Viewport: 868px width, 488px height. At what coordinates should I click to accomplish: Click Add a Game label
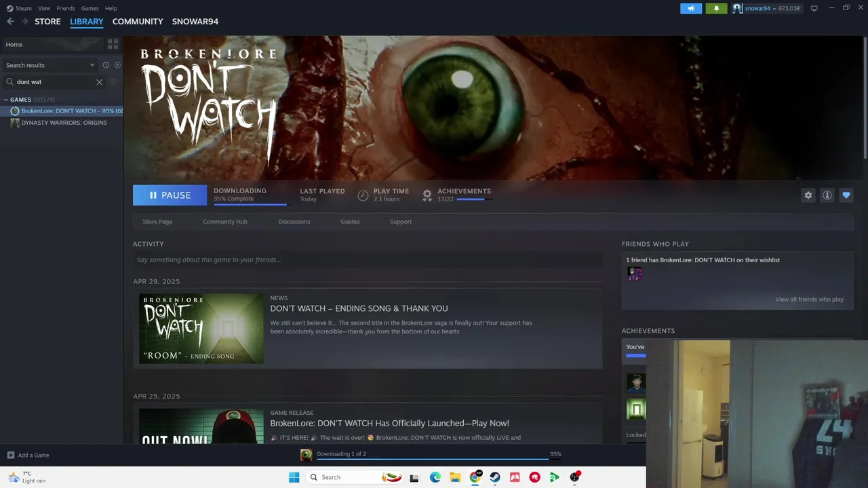coord(33,455)
